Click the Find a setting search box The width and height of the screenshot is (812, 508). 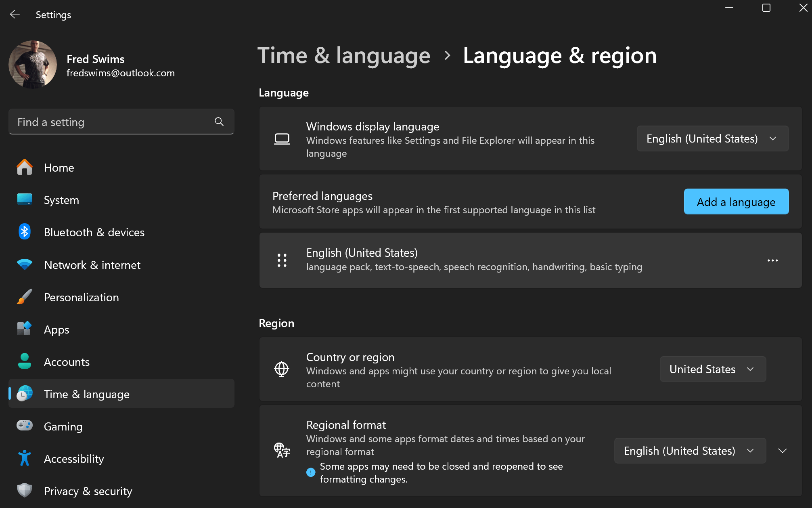click(121, 122)
